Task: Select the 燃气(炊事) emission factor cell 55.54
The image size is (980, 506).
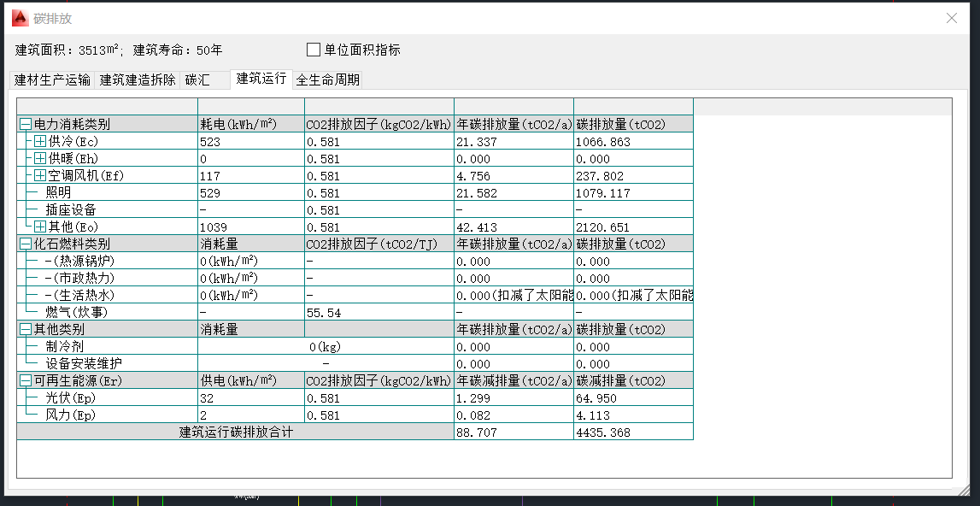Action: click(x=324, y=313)
